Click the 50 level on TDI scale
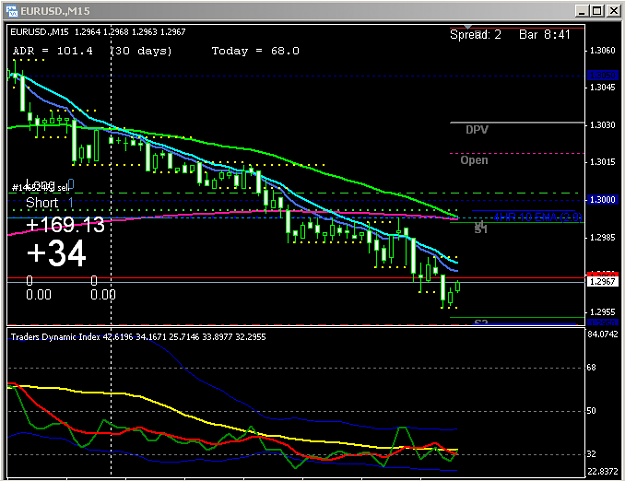The width and height of the screenshot is (625, 481). coord(591,410)
